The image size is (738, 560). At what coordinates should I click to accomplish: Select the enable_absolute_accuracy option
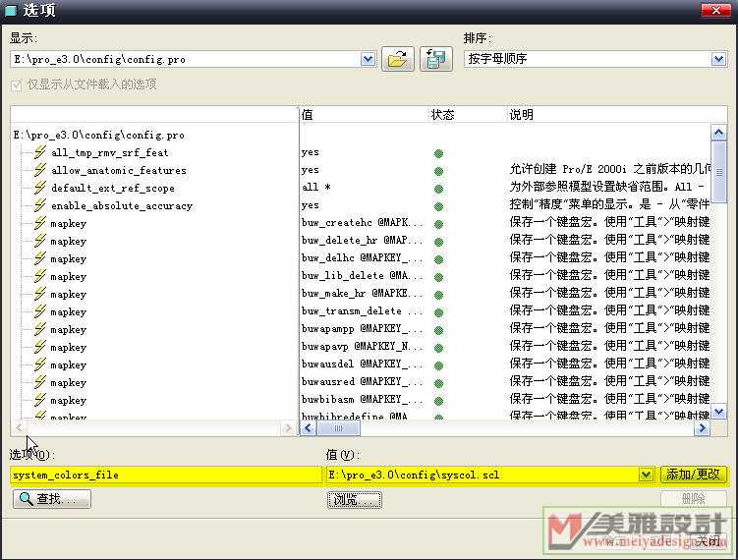(122, 205)
